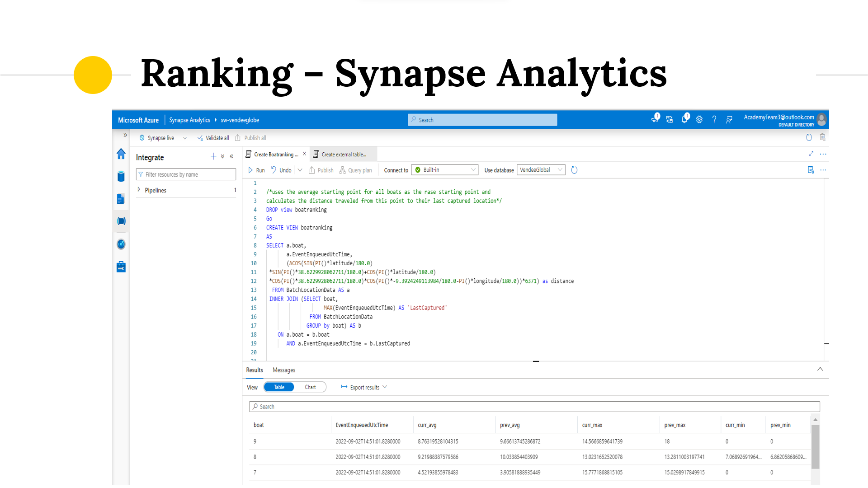
Task: Open the settings gear icon
Action: [x=699, y=120]
